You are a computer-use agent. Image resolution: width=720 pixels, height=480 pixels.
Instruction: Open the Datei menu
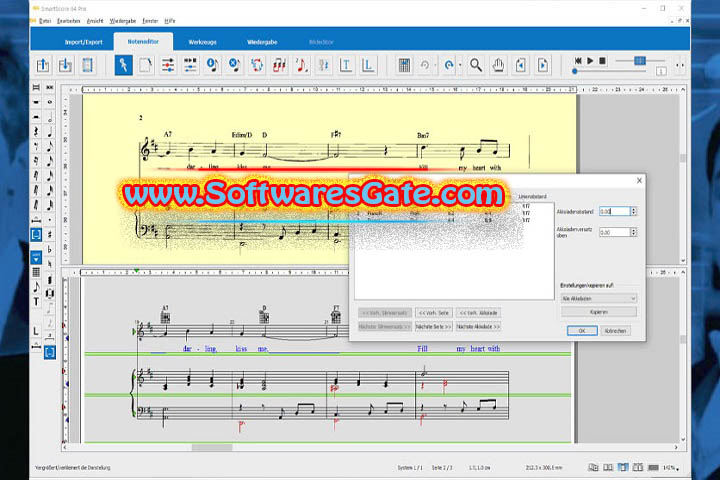point(45,21)
